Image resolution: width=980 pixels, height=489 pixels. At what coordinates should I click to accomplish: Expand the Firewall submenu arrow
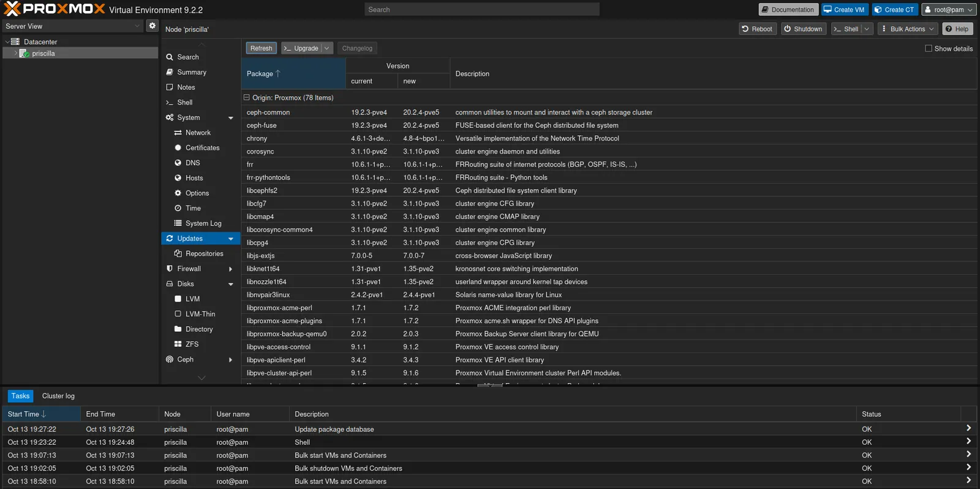pyautogui.click(x=231, y=269)
